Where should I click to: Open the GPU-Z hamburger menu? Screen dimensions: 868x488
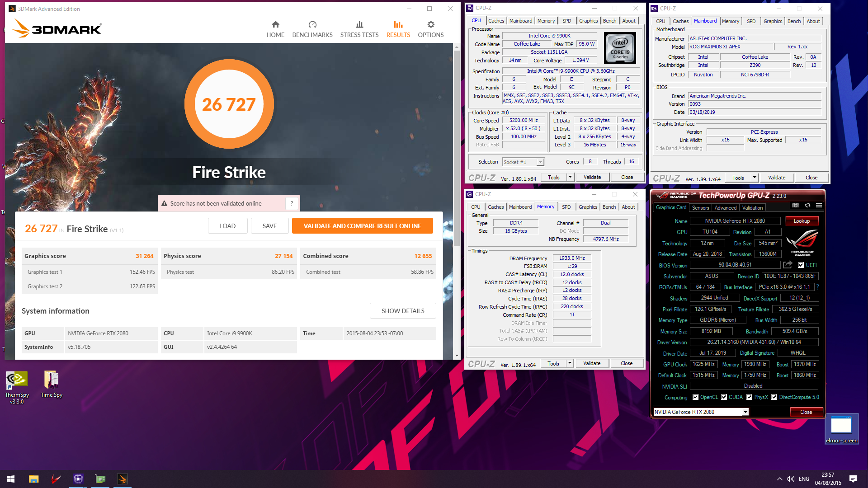819,206
